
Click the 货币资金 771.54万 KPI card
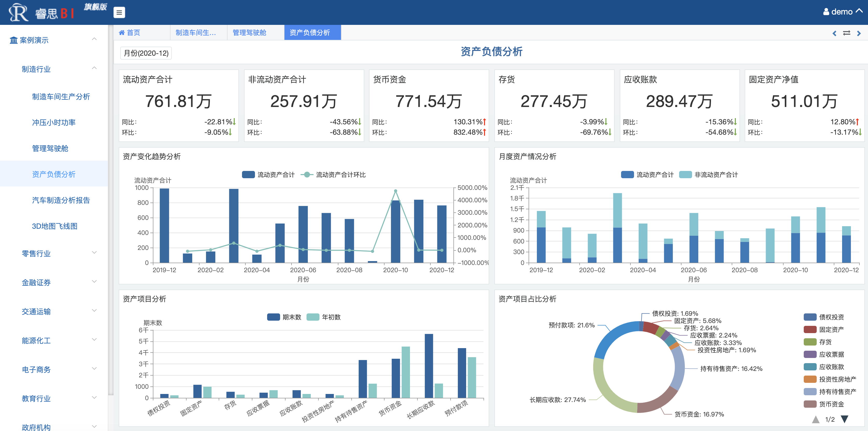(429, 106)
